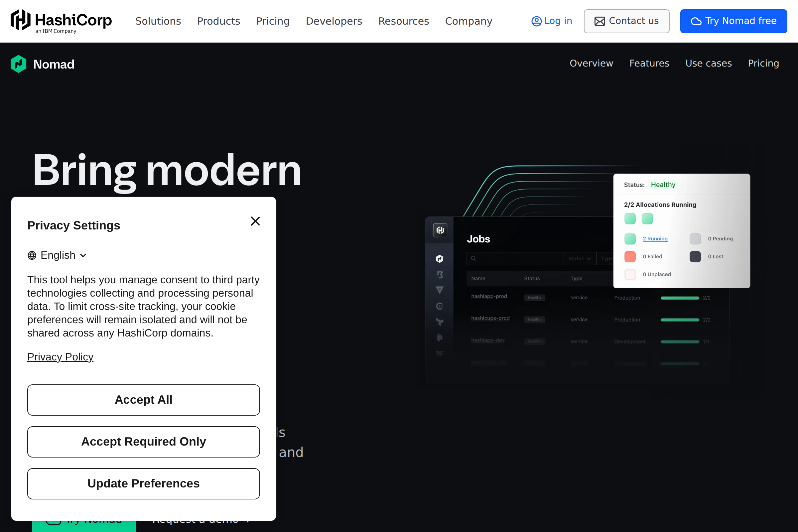Click the "2/2 Allocations Running" text
The width and height of the screenshot is (798, 532).
[660, 204]
